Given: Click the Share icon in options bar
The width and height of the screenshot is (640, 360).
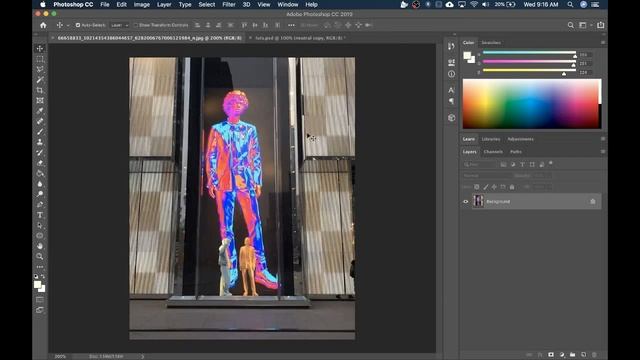Looking at the screenshot, I should [600, 25].
